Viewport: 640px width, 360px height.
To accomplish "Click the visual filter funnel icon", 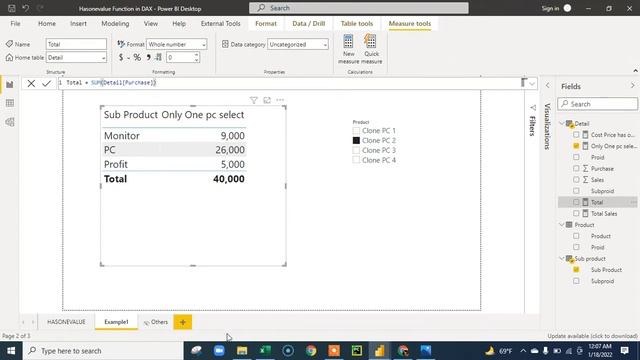I will click(x=253, y=100).
